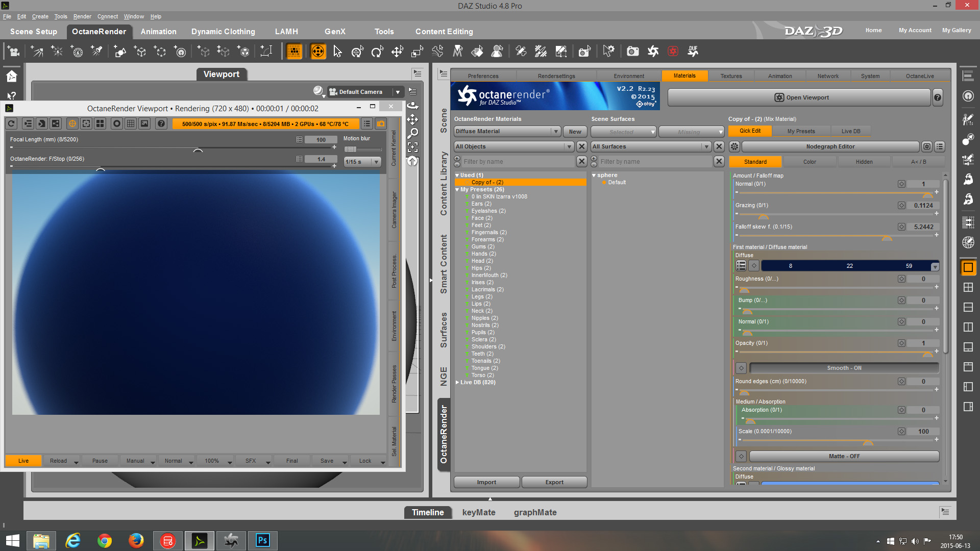
Task: Open the Diffuse Material type dropdown
Action: (x=507, y=132)
